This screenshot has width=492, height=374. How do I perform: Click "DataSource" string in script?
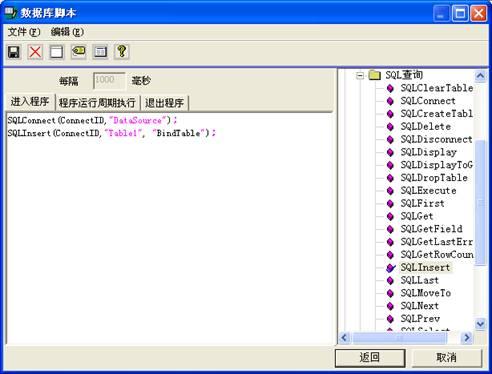tap(138, 120)
